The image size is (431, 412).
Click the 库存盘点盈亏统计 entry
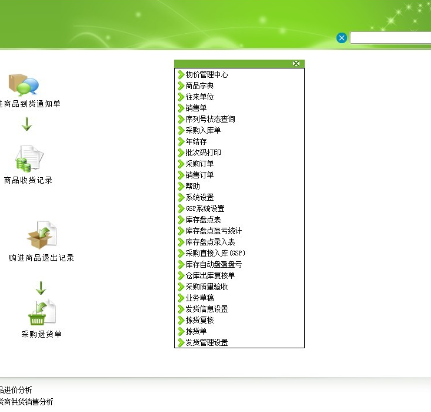214,231
